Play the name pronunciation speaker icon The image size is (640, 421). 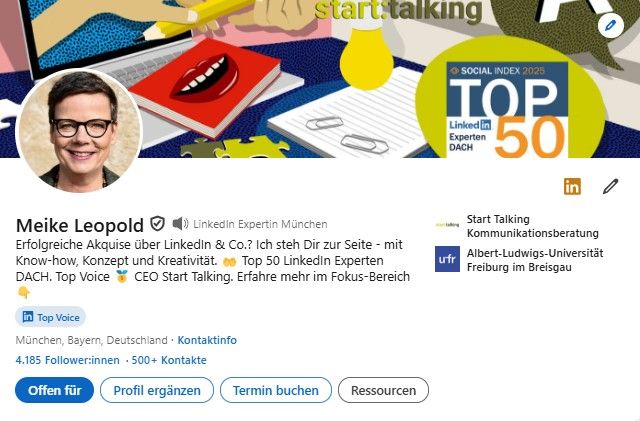180,224
